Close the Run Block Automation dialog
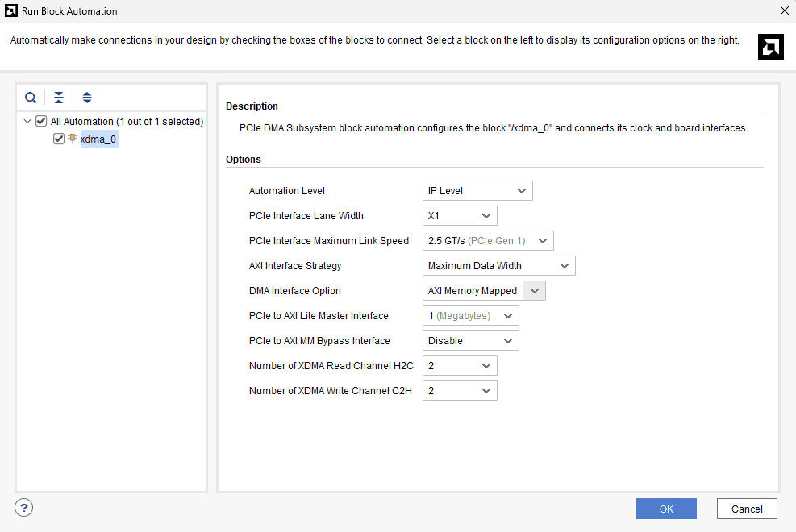This screenshot has width=796, height=532. [x=784, y=10]
